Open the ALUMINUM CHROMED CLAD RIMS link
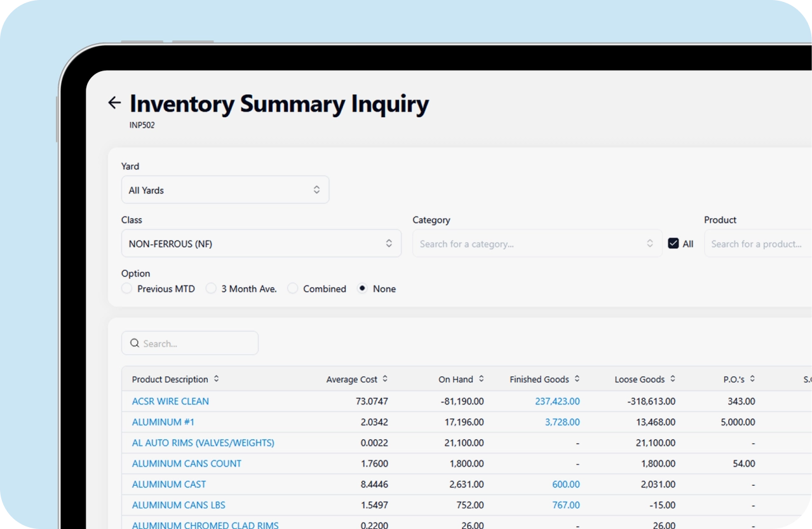Image resolution: width=812 pixels, height=529 pixels. [205, 525]
